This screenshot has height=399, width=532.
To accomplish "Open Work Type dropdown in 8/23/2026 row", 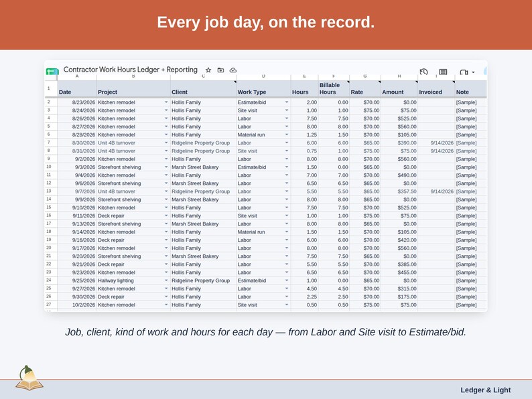I will point(287,102).
